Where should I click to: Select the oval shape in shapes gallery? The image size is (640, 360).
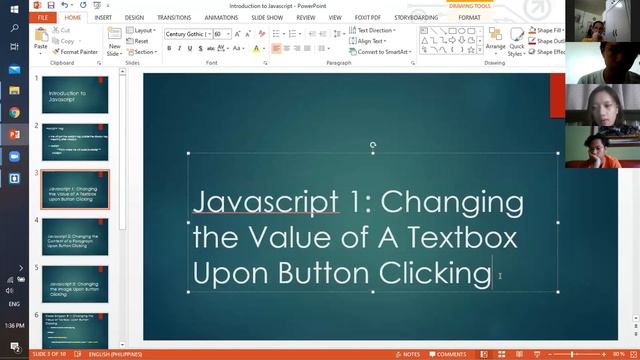click(462, 31)
